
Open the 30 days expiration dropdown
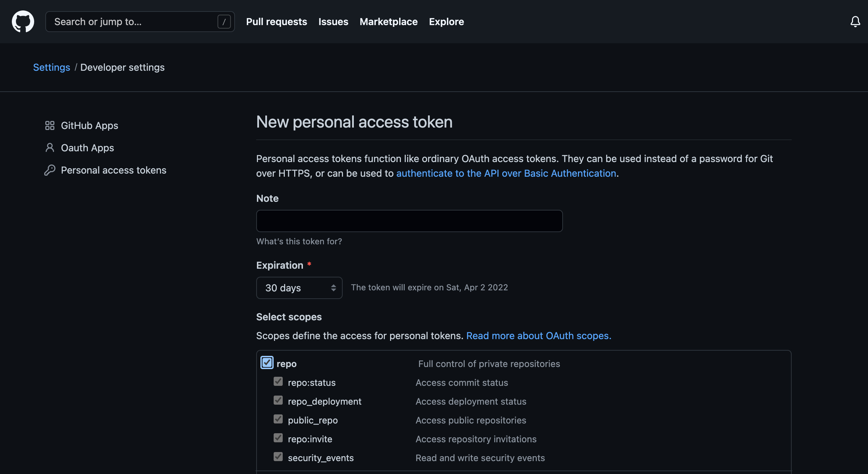click(299, 288)
